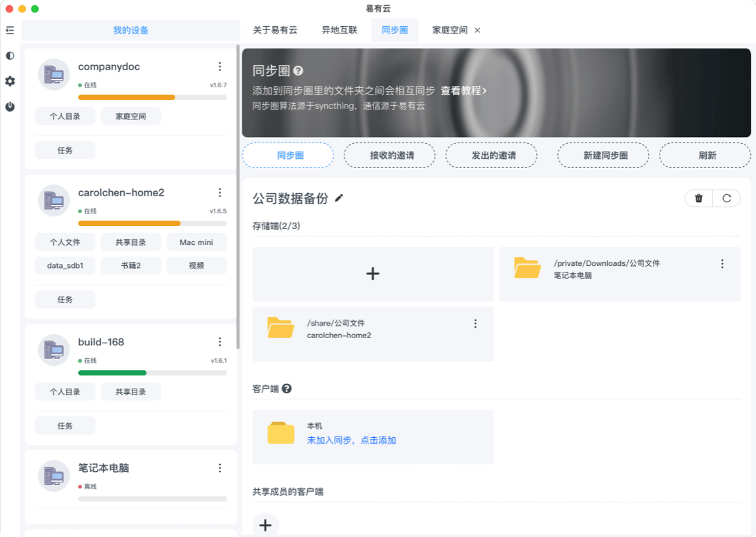
Task: Open the 查看教程 tutorial link
Action: click(x=463, y=91)
